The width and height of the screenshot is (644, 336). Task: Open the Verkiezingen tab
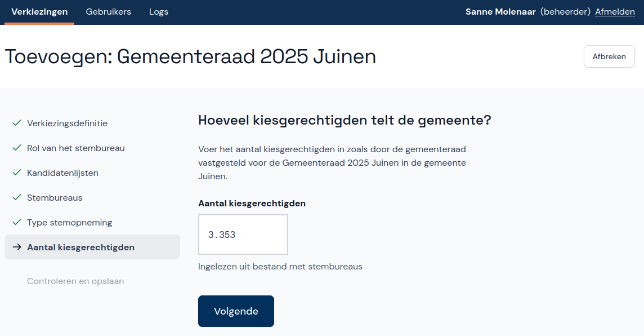pos(39,12)
